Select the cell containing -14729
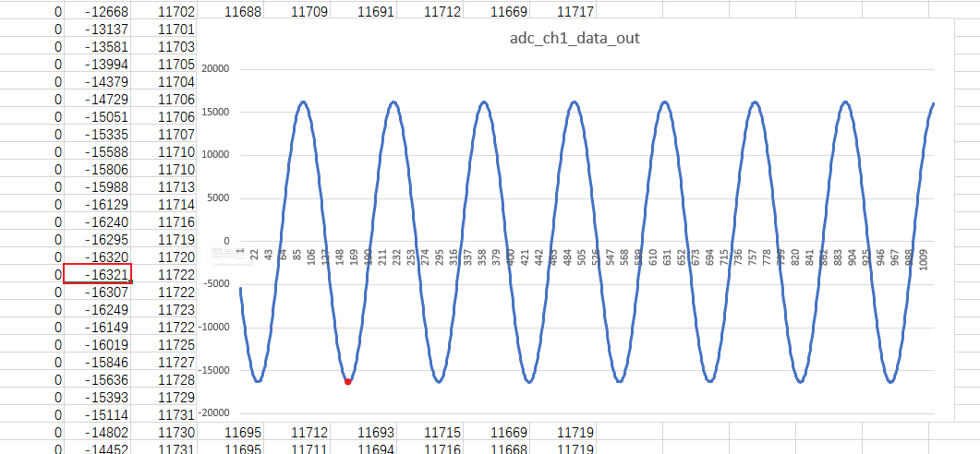980x454 pixels. 98,100
